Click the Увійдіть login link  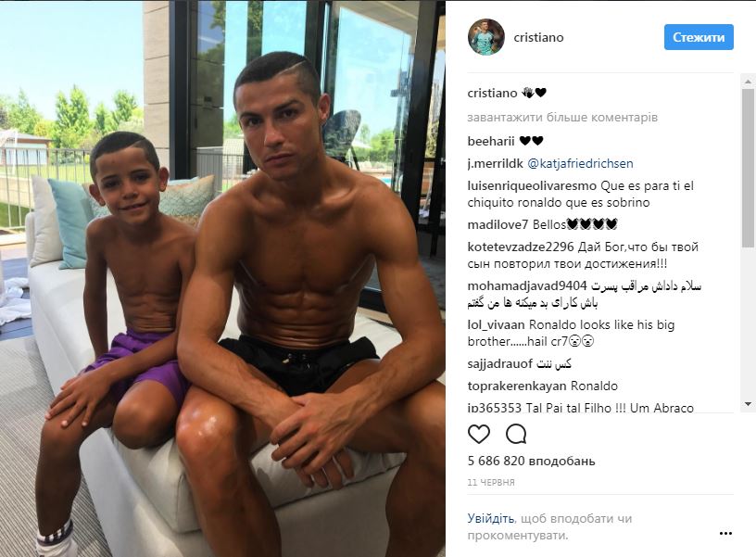[490, 518]
